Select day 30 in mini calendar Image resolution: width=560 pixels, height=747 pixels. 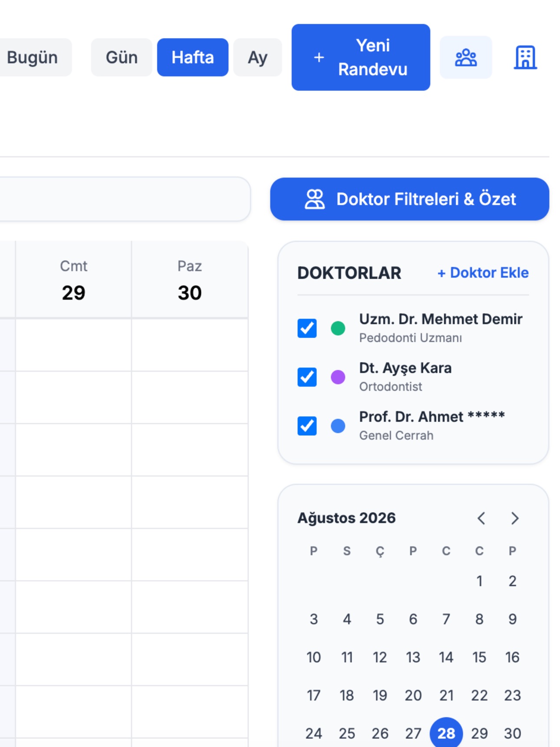pos(512,734)
